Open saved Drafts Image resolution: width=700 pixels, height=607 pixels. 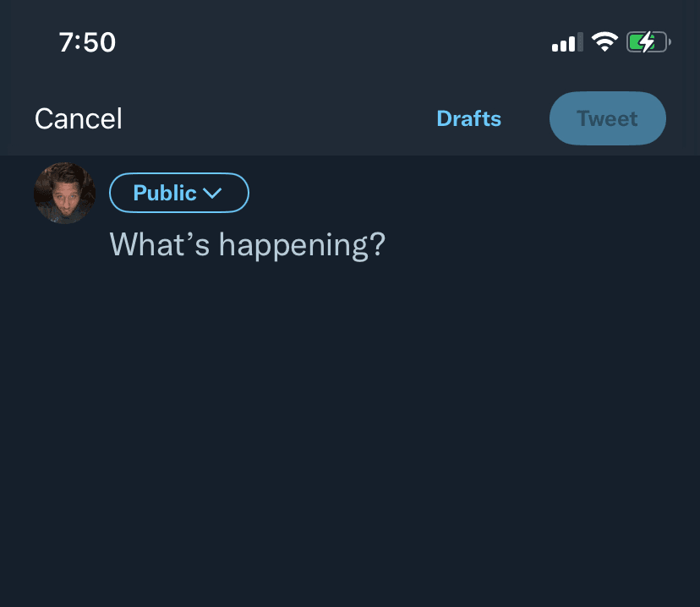[x=468, y=118]
